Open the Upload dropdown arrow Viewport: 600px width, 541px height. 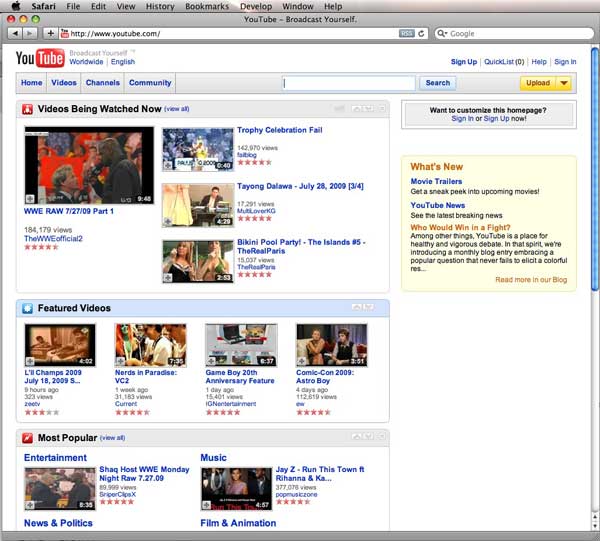564,83
